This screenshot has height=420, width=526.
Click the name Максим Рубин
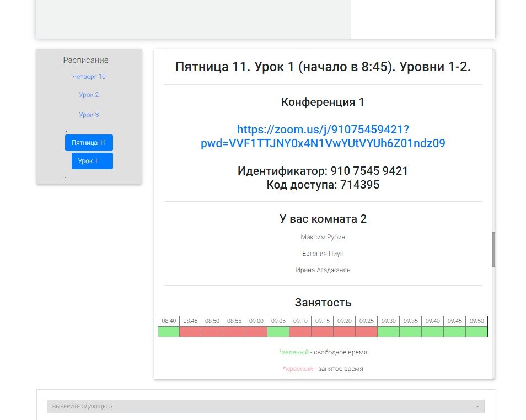point(323,237)
